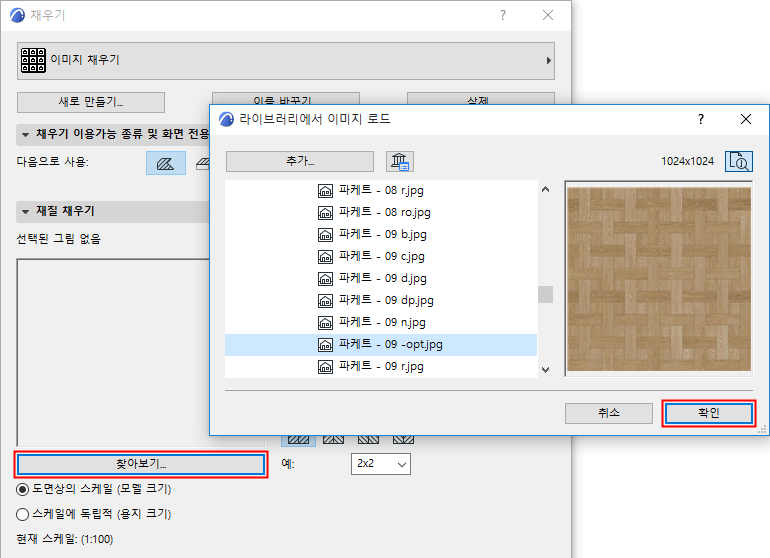This screenshot has height=558, width=770.
Task: Click the 새로 만들기... button
Action: 91,102
